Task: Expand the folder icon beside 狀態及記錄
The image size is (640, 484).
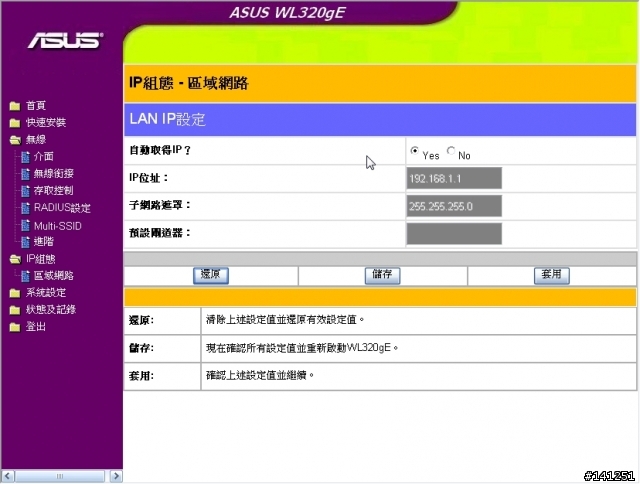Action: click(x=15, y=310)
